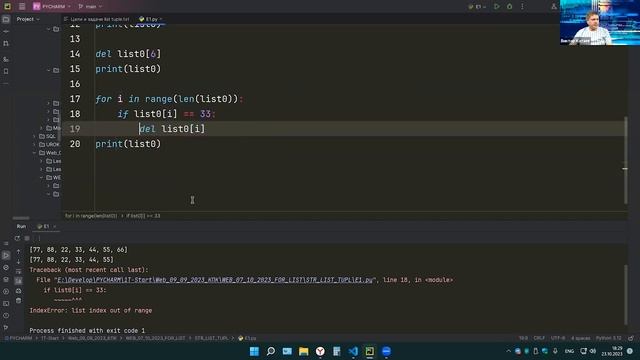Expand the UROK folder in project tree
Screen dimensions: 640x360
[x=35, y=144]
